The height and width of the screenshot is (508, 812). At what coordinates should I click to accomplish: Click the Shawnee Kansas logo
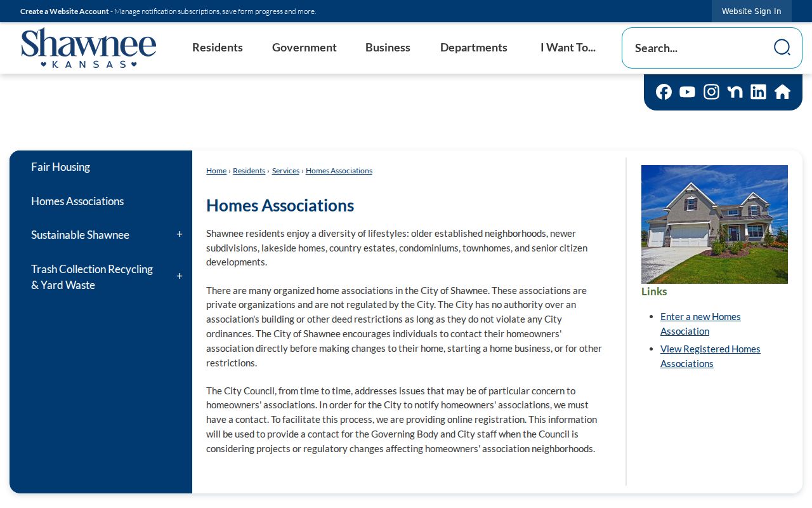coord(88,48)
